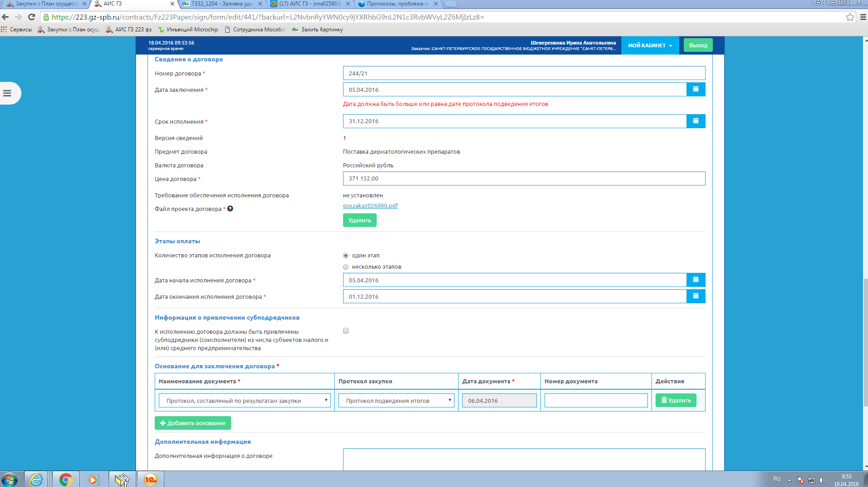Open calendar for Дата заключения
Image resolution: width=868 pixels, height=487 pixels.
[x=696, y=90]
